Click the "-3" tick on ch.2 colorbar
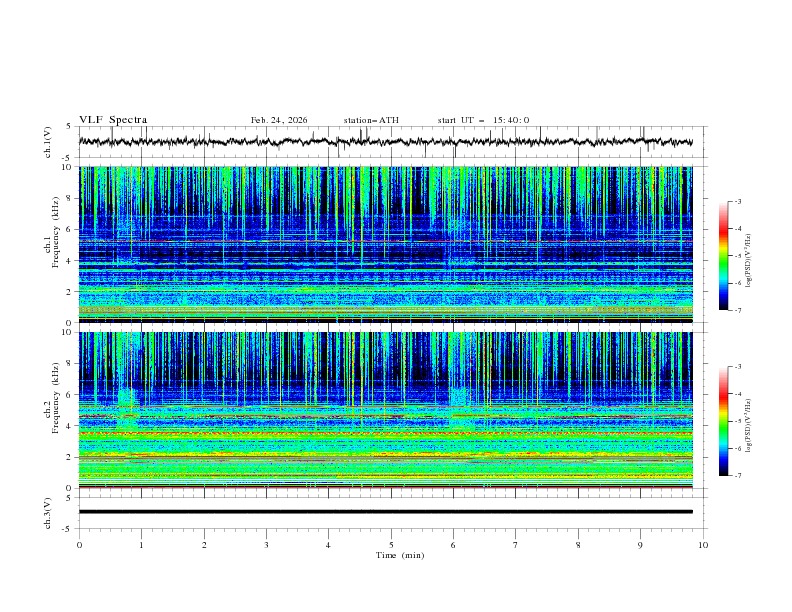The width and height of the screenshot is (792, 612). point(737,367)
